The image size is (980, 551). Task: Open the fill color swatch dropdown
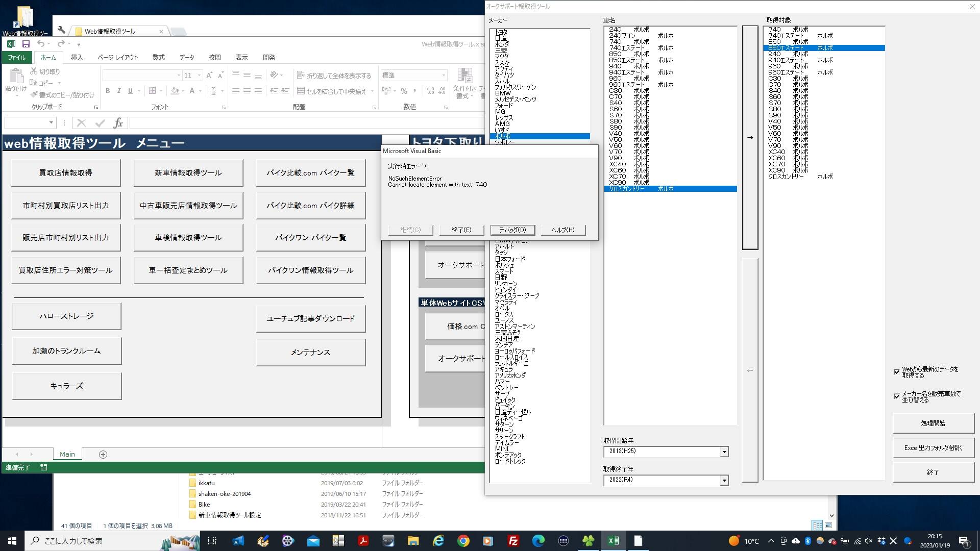(183, 91)
